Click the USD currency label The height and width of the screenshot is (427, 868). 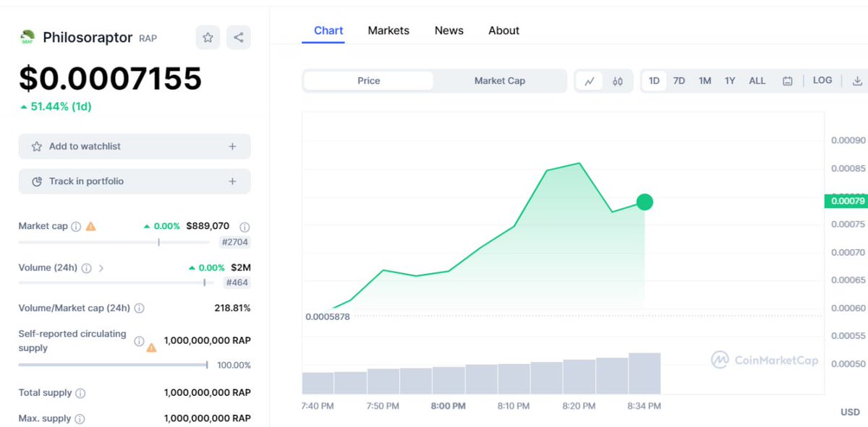(850, 413)
